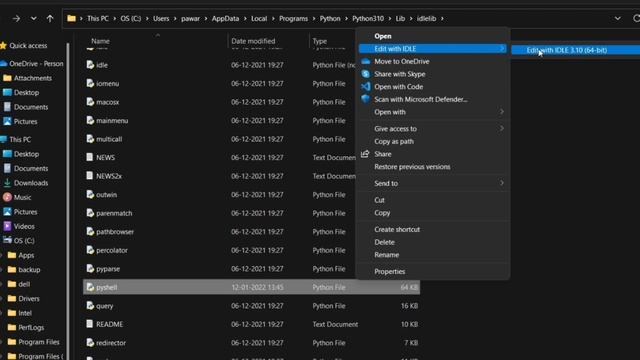Select the 'iomenu' file icon
The image size is (640, 360).
(x=90, y=83)
